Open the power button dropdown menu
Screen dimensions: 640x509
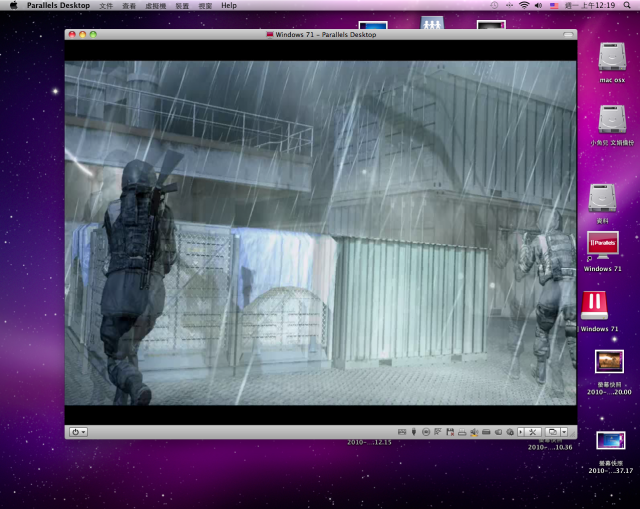pos(78,432)
